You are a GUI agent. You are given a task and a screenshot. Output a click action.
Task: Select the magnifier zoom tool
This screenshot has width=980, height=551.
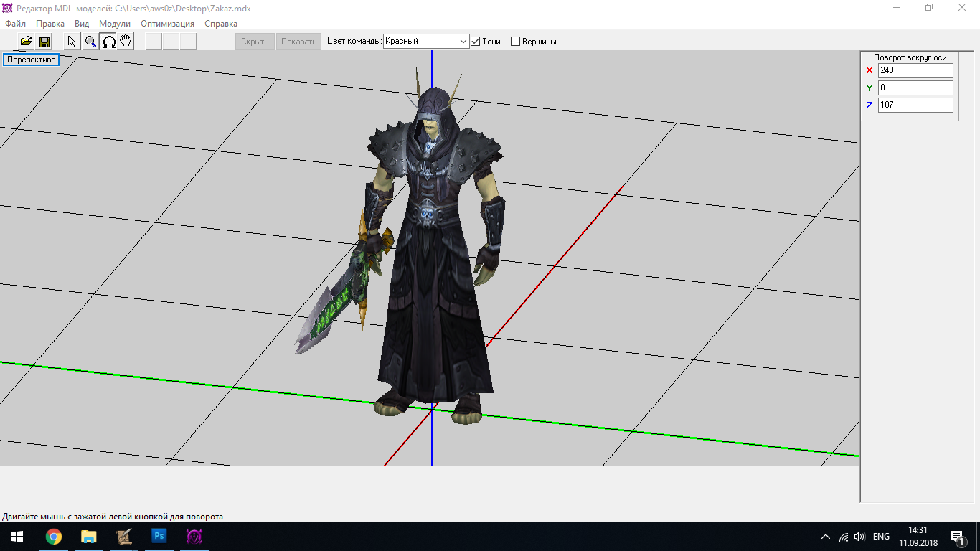point(90,42)
